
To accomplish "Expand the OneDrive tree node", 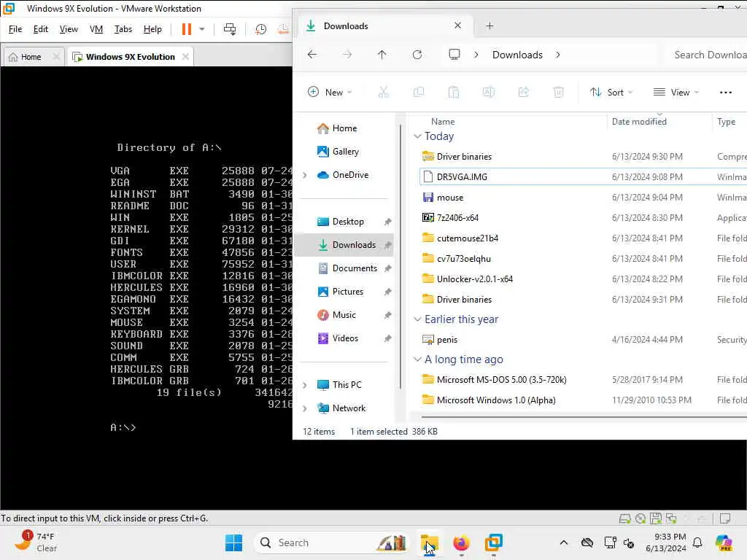I will [x=305, y=175].
